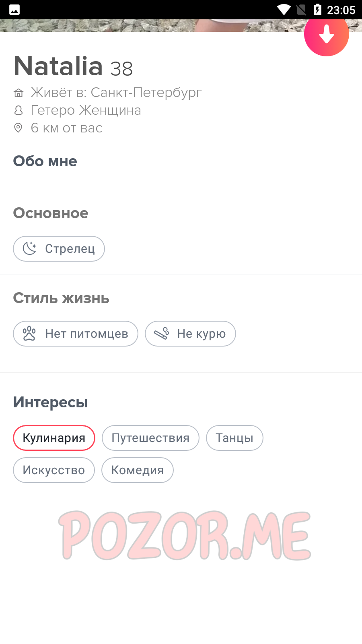Tap the name Natalia heading
Image resolution: width=362 pixels, height=644 pixels.
[x=58, y=66]
